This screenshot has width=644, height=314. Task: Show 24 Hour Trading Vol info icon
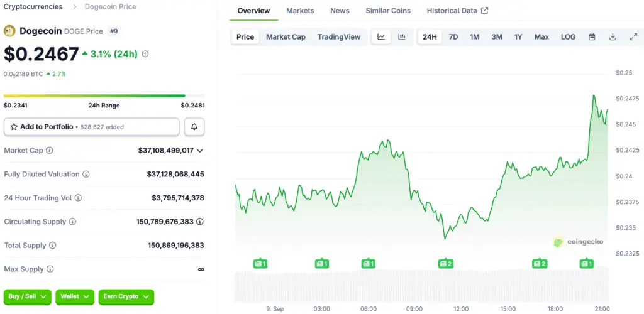click(x=78, y=198)
